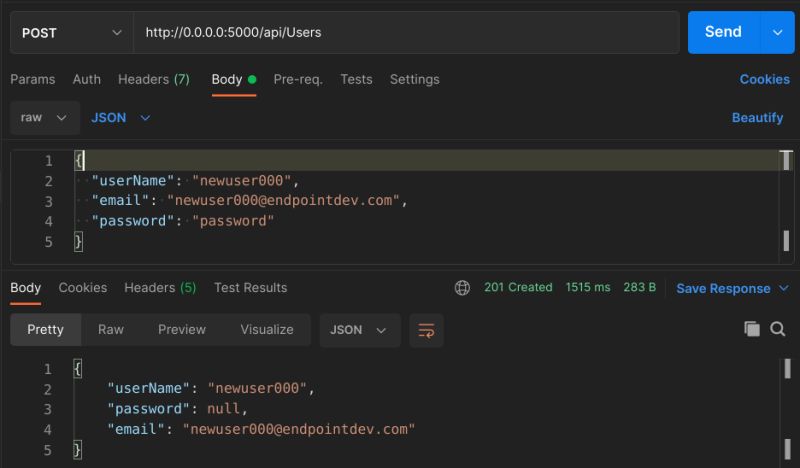Click "newuser000" value in request body
The image size is (800, 468).
pos(241,181)
